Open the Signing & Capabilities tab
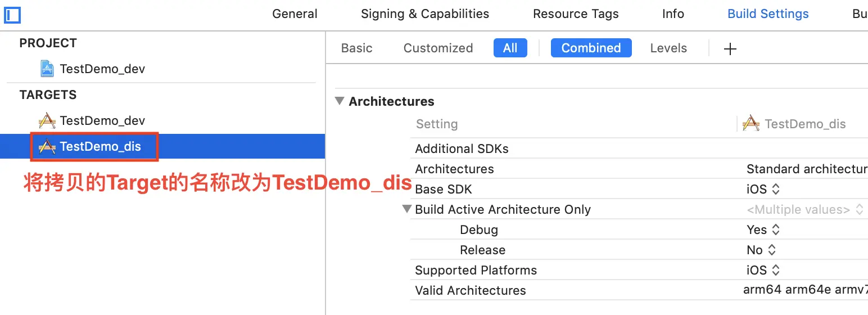Screen dimensions: 868x315 coord(425,14)
